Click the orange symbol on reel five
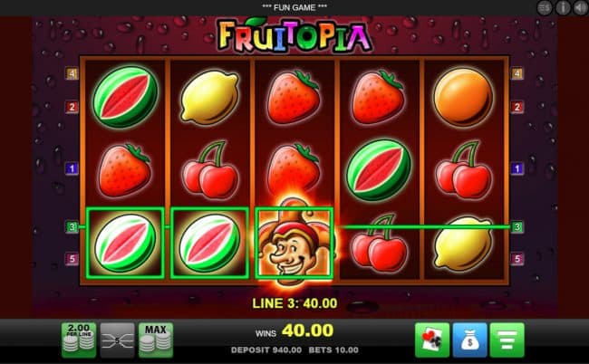Screen dimensions: 589x364 click(463, 97)
